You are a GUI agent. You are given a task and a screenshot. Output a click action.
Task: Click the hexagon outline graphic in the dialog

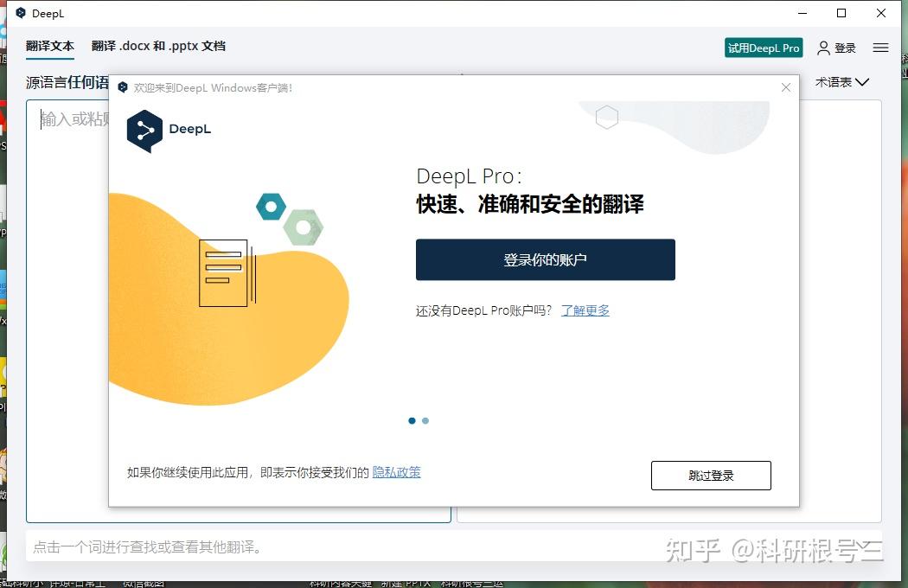click(606, 117)
